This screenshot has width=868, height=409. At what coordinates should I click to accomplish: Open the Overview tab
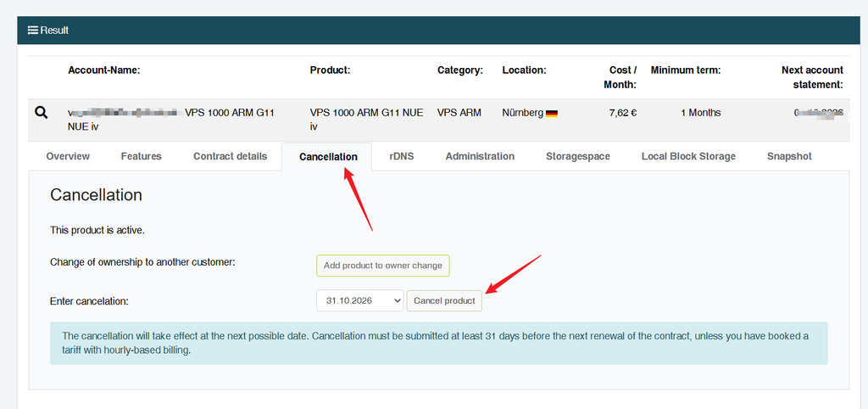pos(68,156)
